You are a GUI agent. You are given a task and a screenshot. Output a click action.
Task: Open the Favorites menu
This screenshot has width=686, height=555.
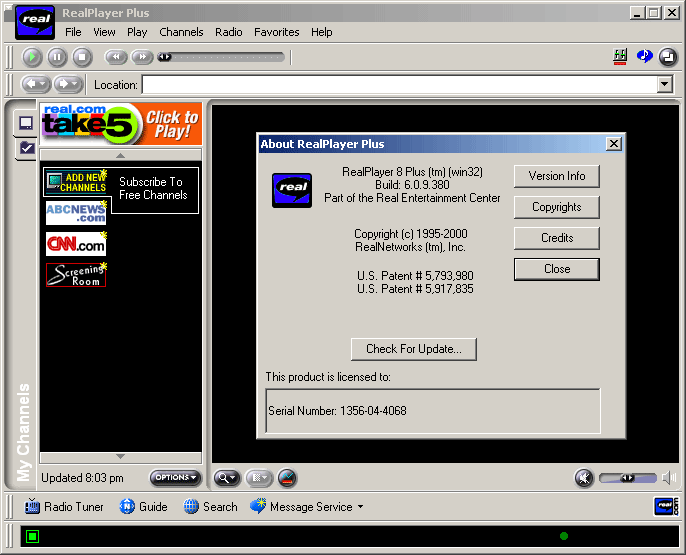click(x=276, y=32)
